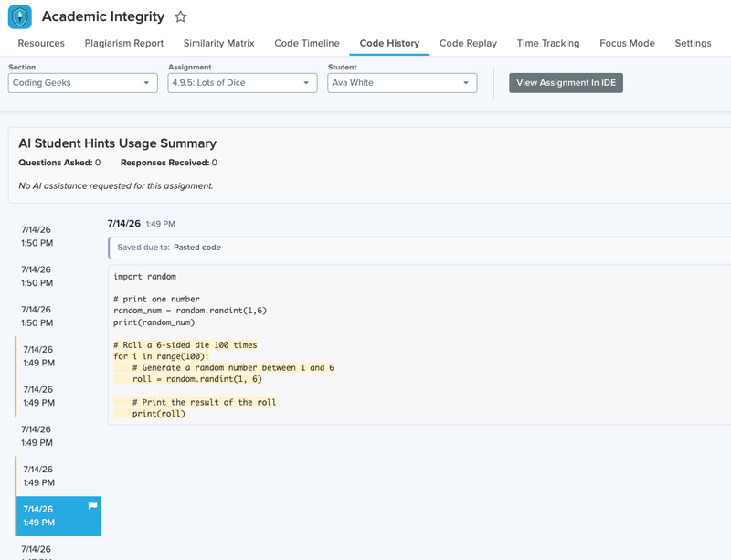Open the Section dropdown showing Coding Geeks
This screenshot has height=560, width=731.
pos(83,83)
